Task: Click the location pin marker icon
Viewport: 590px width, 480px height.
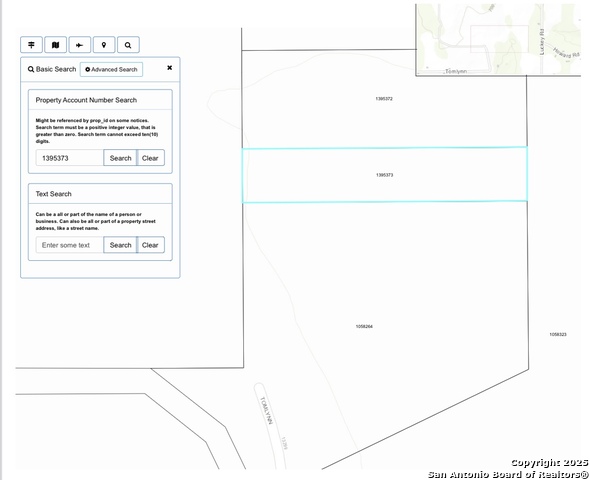Action: [104, 45]
